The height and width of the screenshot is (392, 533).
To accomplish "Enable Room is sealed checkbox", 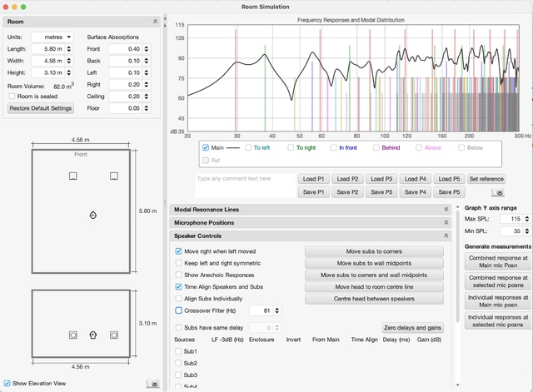I will [x=12, y=97].
